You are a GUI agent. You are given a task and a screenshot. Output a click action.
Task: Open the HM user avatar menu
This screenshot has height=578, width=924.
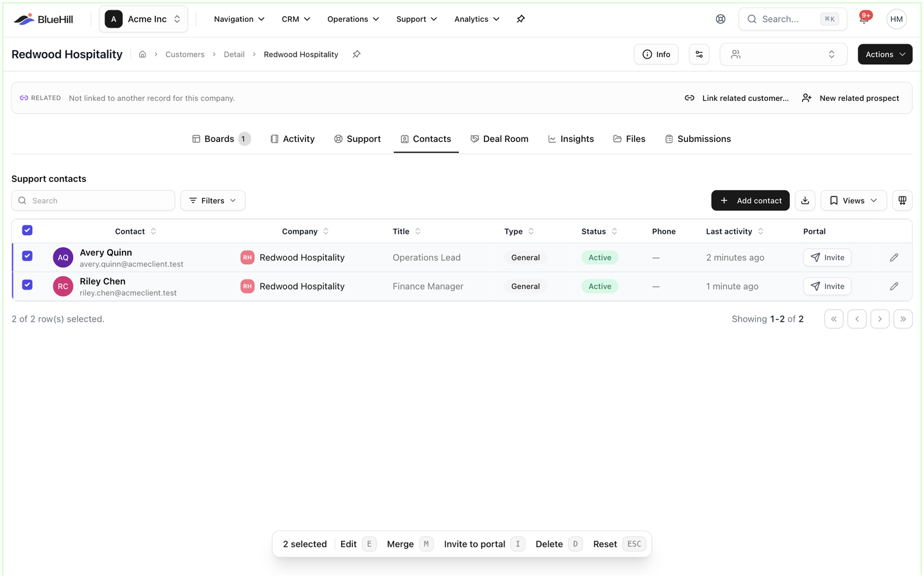click(896, 19)
